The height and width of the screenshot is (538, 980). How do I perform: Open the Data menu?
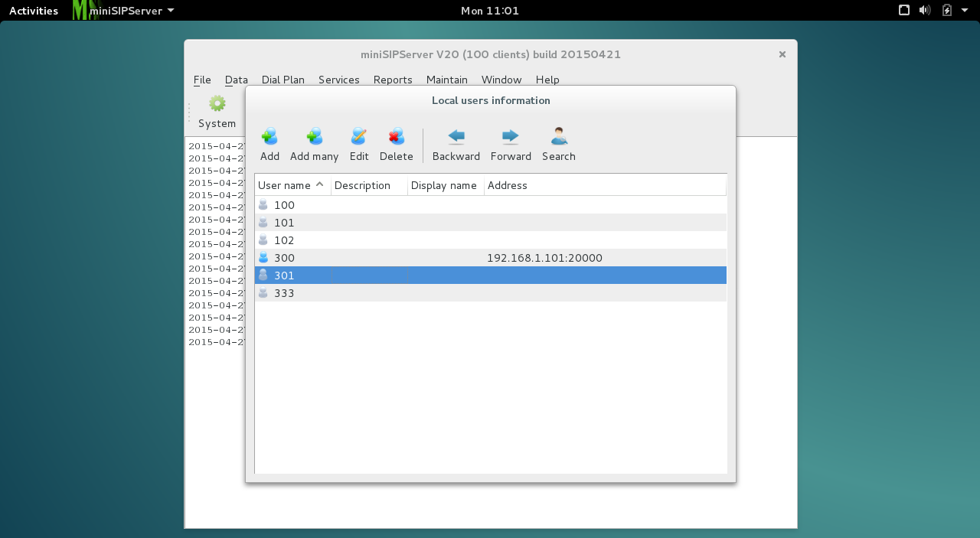click(x=237, y=80)
